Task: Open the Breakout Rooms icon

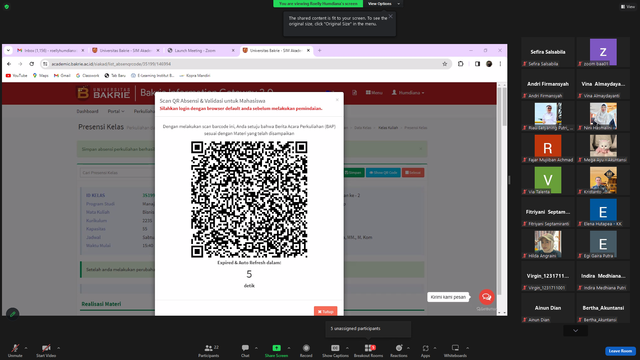Action: (x=368, y=348)
